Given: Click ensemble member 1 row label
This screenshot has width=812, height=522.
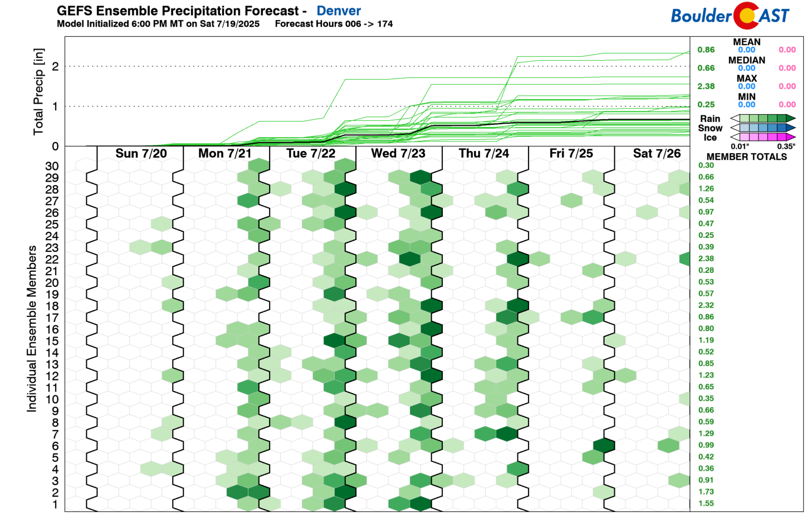Looking at the screenshot, I should (55, 505).
